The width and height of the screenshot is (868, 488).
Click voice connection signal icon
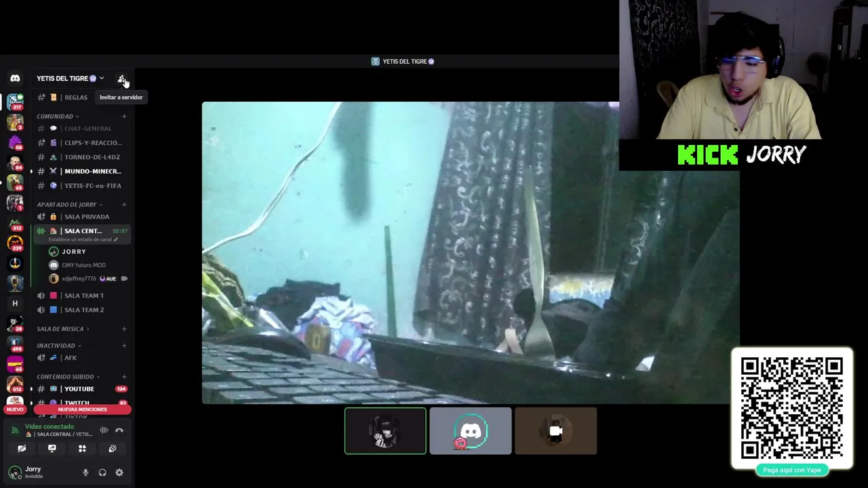15,430
